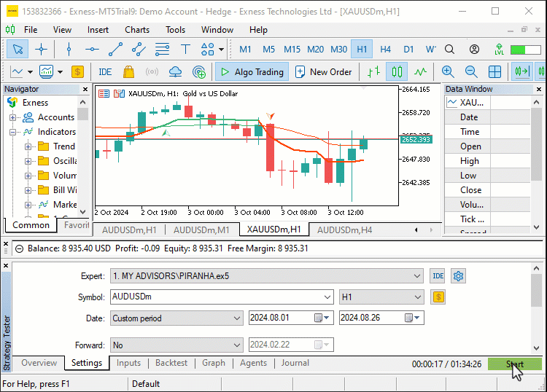This screenshot has height=392, width=547.
Task: Click the search magnifier icon
Action: 450,49
